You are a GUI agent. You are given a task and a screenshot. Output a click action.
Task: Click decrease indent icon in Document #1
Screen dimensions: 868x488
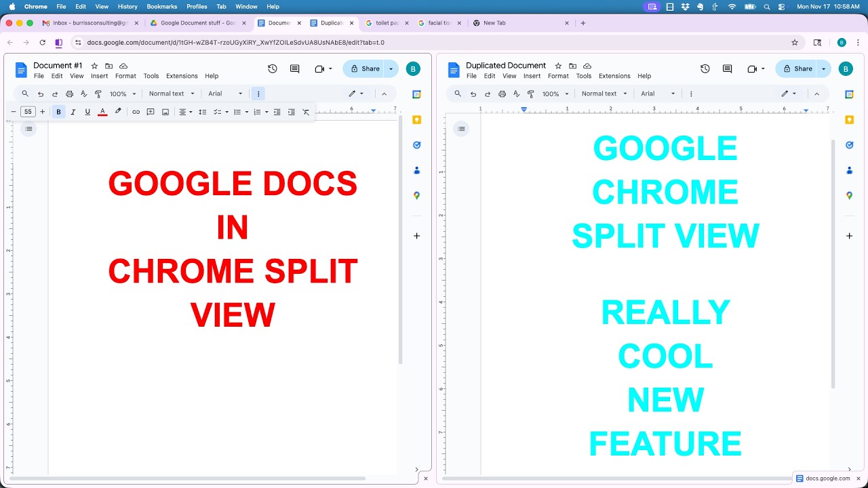tap(277, 112)
